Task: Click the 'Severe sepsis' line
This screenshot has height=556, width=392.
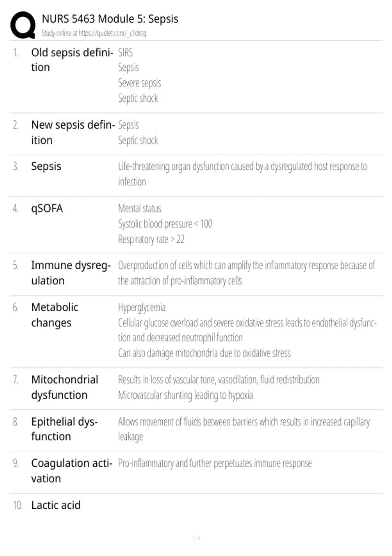Action: click(x=139, y=83)
